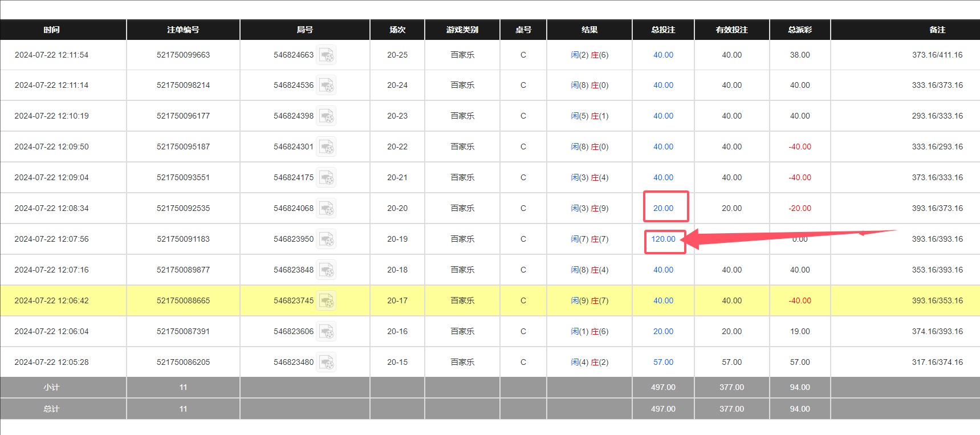Open the 120.00 total bet link
Viewport: 980px width, 435px height.
[x=663, y=239]
